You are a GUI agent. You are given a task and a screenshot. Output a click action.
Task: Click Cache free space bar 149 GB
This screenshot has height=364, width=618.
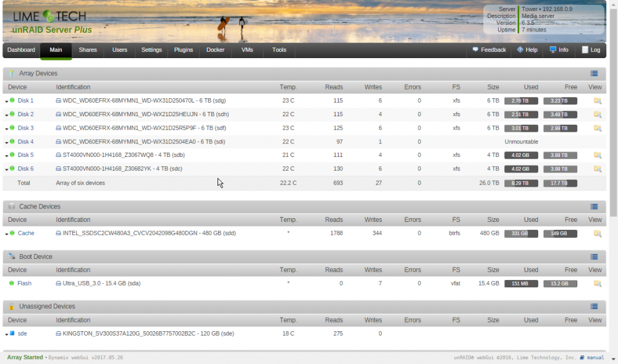pyautogui.click(x=560, y=234)
